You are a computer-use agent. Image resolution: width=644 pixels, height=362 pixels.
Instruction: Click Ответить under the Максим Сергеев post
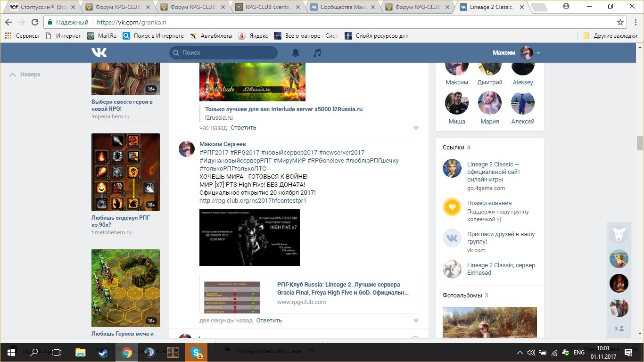269,321
